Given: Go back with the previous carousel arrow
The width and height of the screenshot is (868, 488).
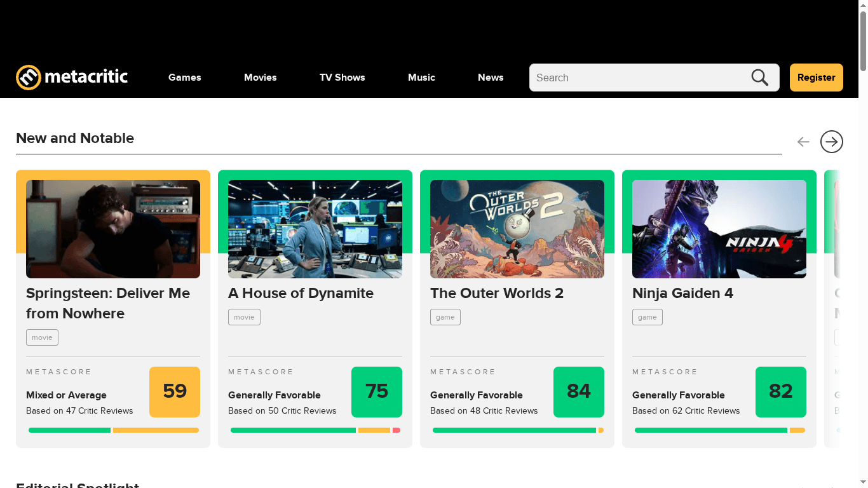Looking at the screenshot, I should [803, 142].
